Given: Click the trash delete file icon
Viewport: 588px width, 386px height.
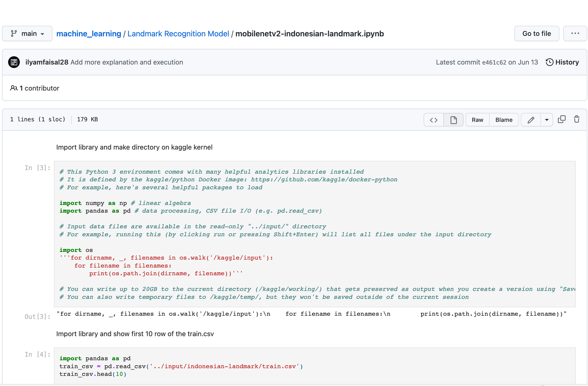Looking at the screenshot, I should coord(577,119).
